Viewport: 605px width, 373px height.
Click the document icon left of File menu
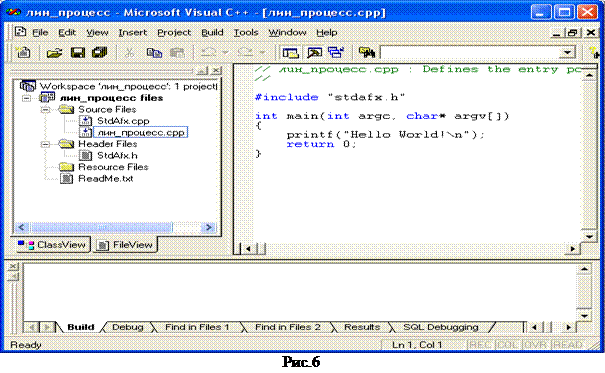coord(20,32)
